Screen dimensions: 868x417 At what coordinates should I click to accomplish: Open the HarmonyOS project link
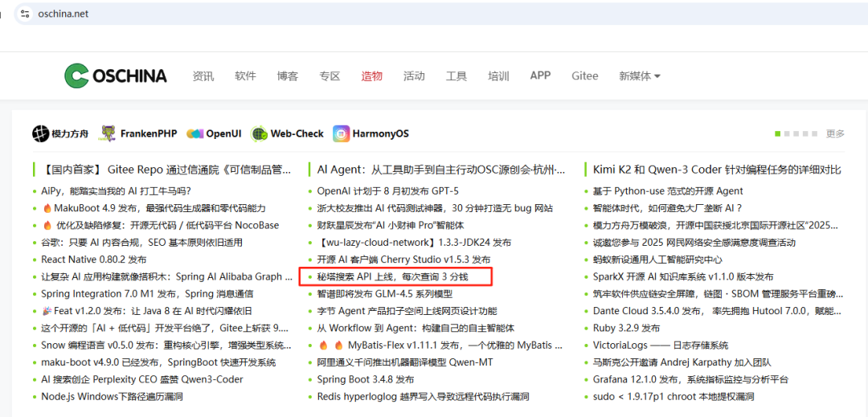click(371, 134)
